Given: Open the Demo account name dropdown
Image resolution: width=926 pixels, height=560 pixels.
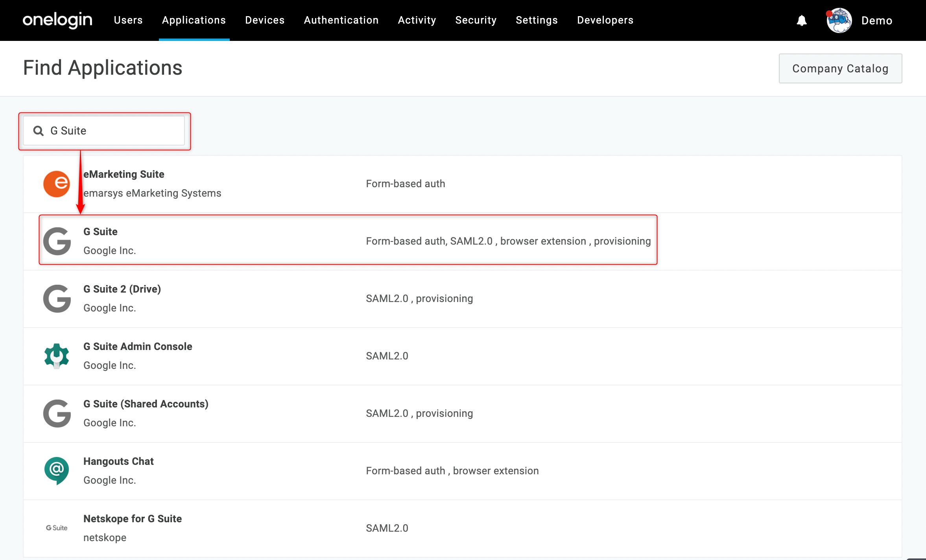Looking at the screenshot, I should tap(877, 20).
